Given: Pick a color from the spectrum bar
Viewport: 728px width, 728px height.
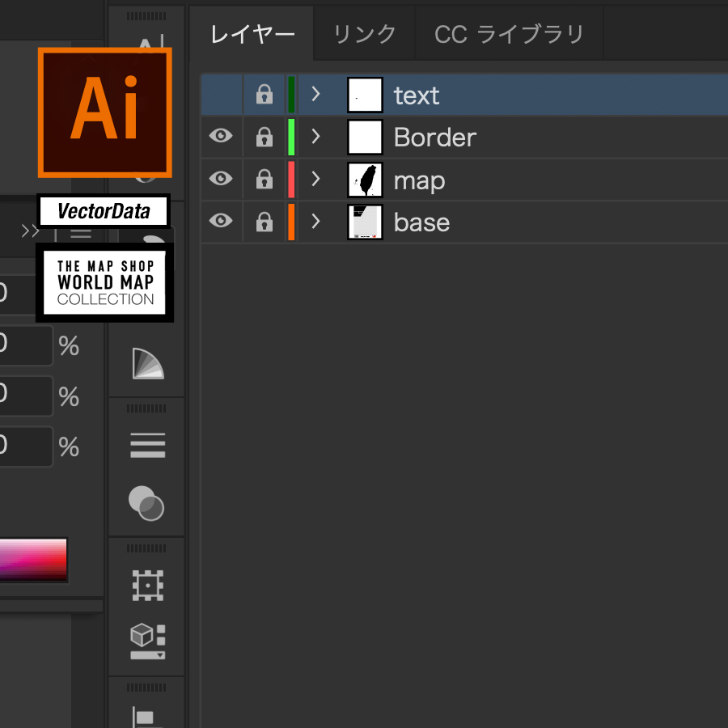Looking at the screenshot, I should (x=33, y=560).
